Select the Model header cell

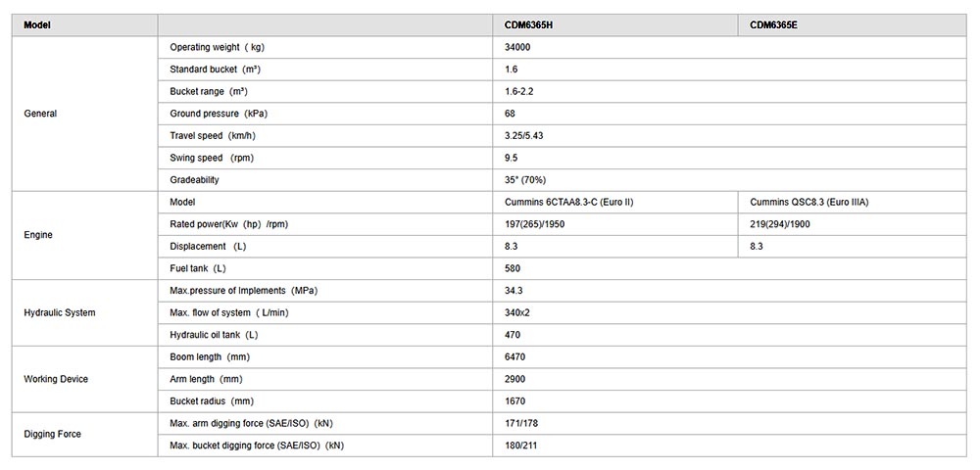click(37, 24)
